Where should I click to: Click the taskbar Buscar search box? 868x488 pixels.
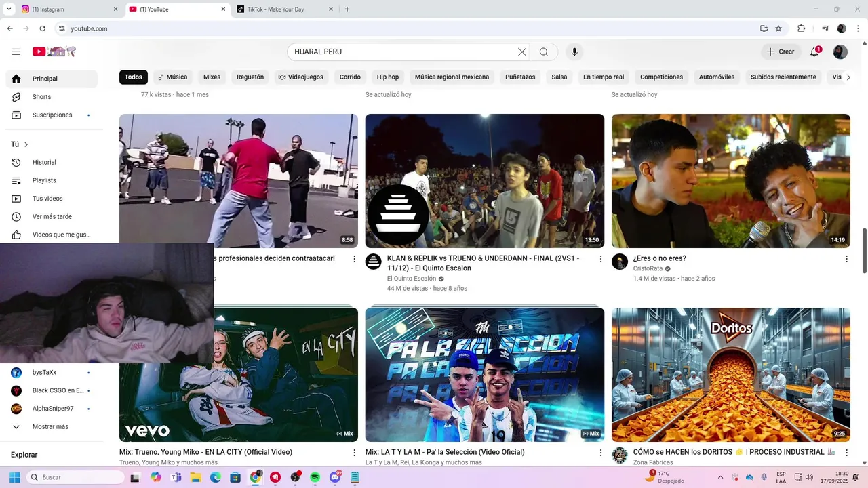(x=76, y=477)
